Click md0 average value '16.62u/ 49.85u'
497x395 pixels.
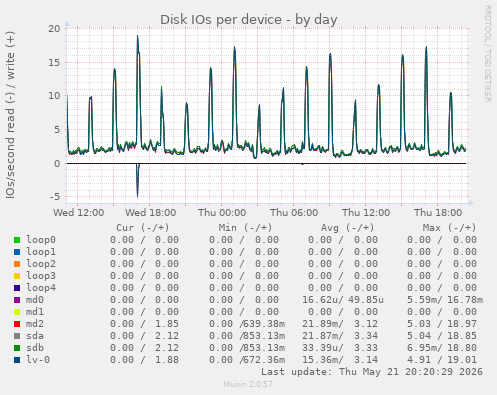click(x=343, y=300)
